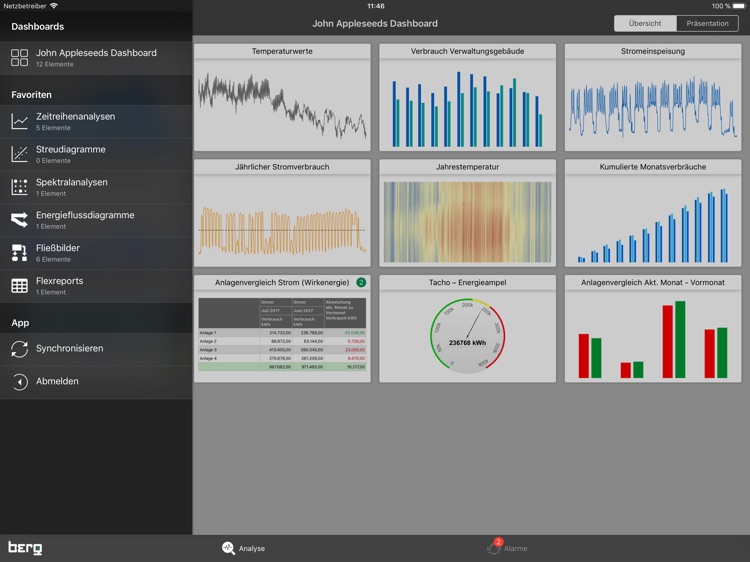Open the Alarme tab
This screenshot has height=562, width=750.
pyautogui.click(x=507, y=548)
